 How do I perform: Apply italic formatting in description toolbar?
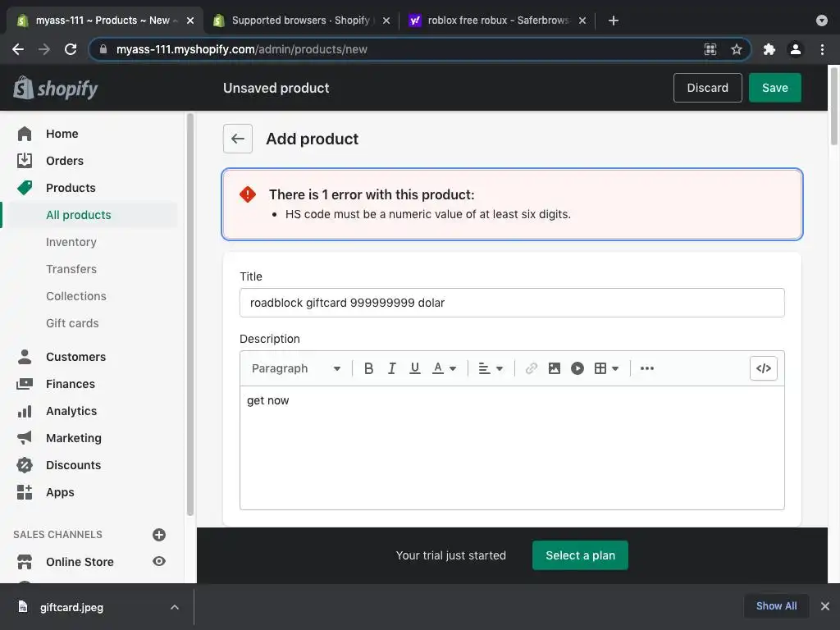click(392, 368)
